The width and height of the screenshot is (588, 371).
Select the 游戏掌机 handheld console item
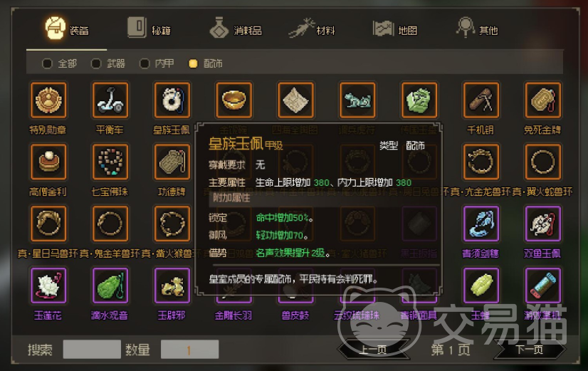tap(543, 286)
